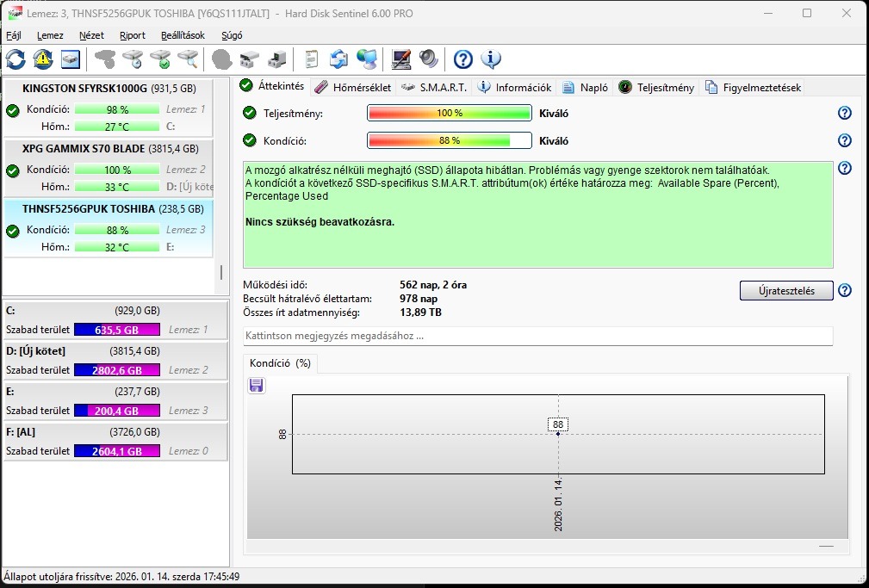Screen dimensions: 869x588
Task: Open the blue Help question mark icon
Action: [x=462, y=59]
